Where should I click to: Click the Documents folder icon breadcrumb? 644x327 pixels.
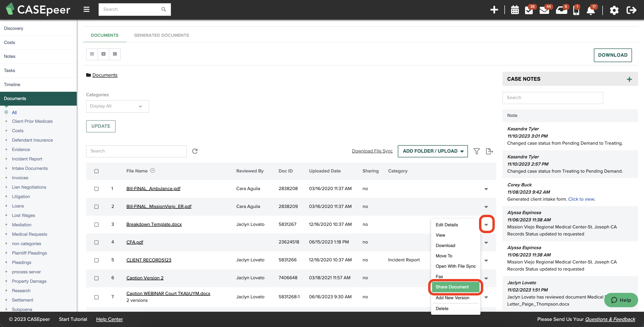pos(89,75)
